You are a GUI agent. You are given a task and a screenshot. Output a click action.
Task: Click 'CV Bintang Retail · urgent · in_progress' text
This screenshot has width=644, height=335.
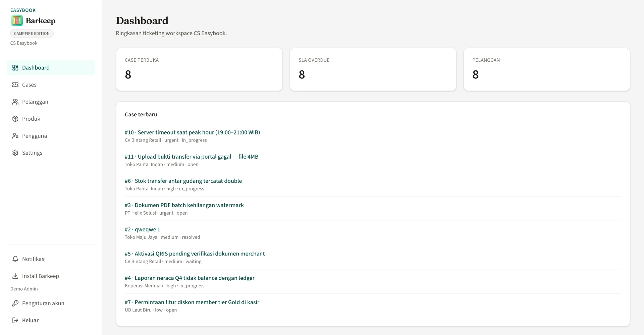[x=166, y=140]
